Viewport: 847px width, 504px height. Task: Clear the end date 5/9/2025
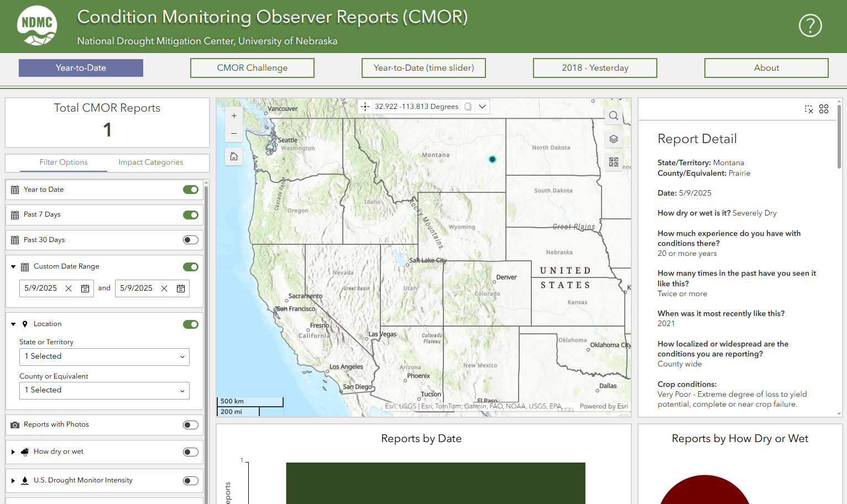pos(164,288)
